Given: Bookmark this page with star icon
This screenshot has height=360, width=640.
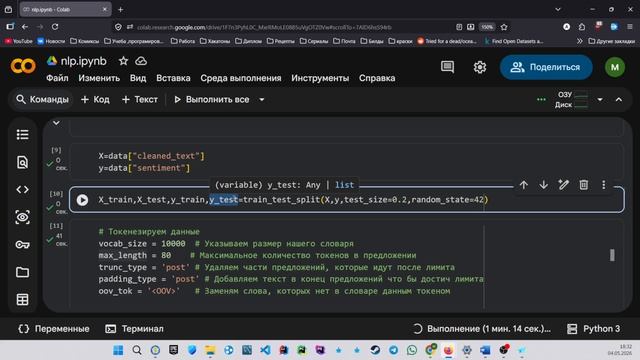Looking at the screenshot, I should [x=504, y=27].
